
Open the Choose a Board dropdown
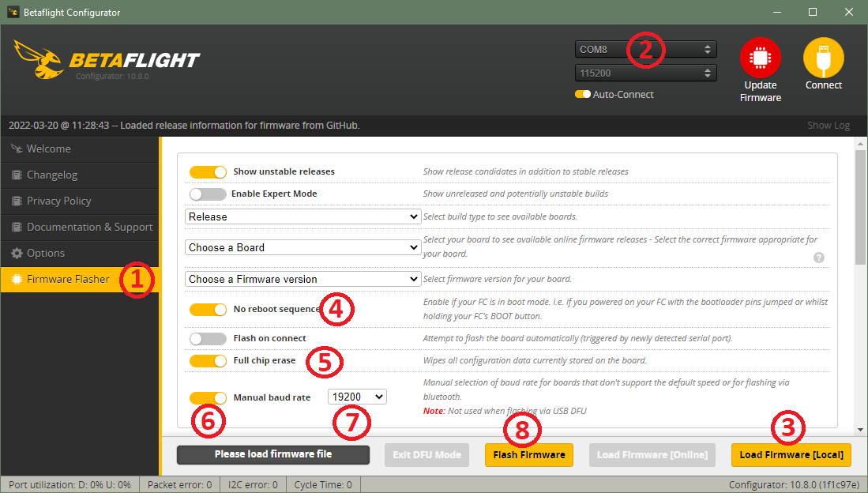(302, 247)
